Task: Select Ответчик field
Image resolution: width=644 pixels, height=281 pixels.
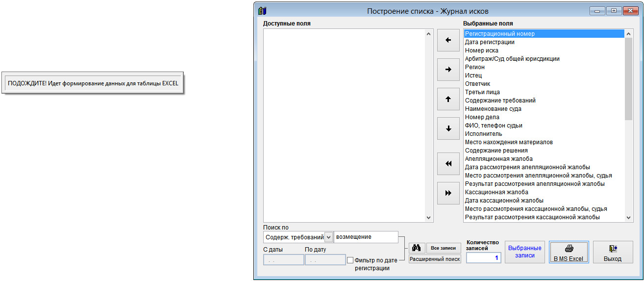Action: click(544, 84)
